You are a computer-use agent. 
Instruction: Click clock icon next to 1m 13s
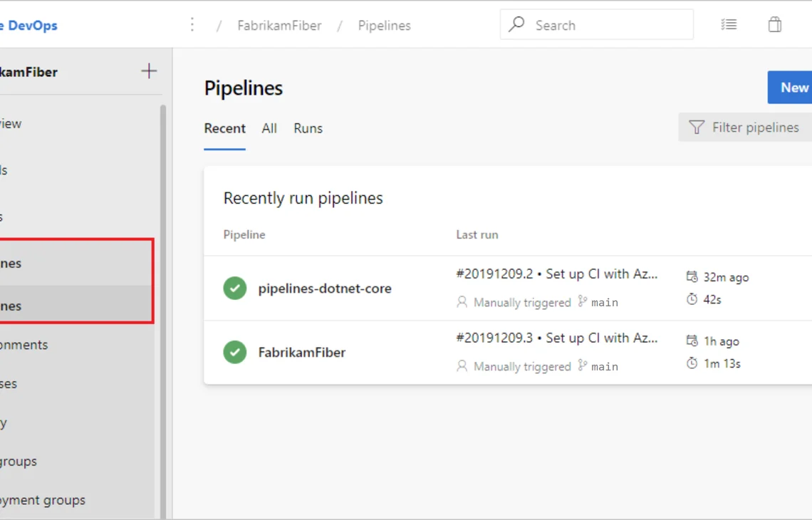pos(692,363)
